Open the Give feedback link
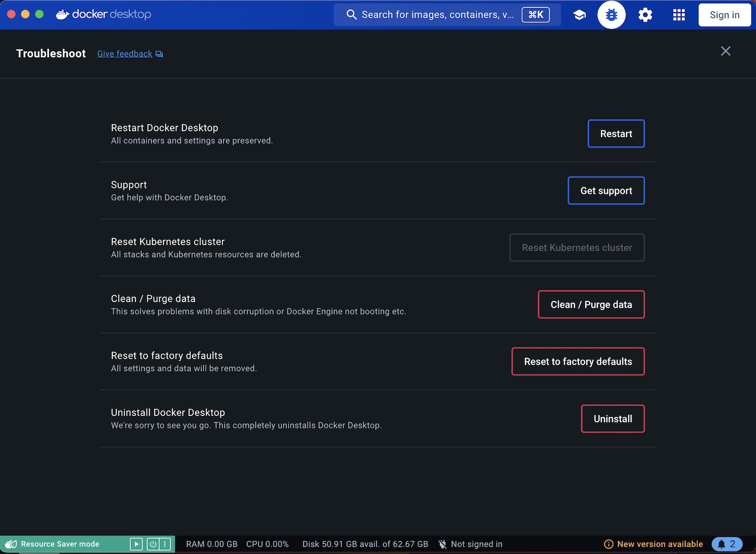The width and height of the screenshot is (756, 554). [x=124, y=54]
